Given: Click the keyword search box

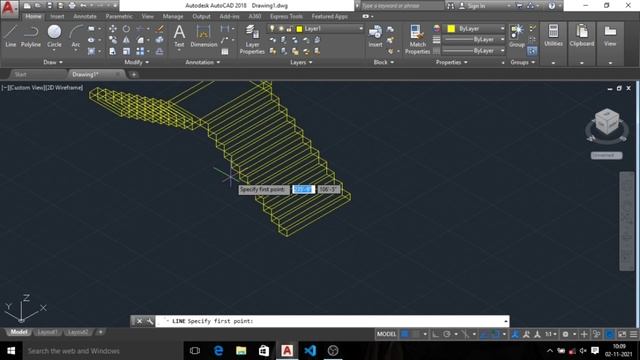Looking at the screenshot, I should point(402,6).
